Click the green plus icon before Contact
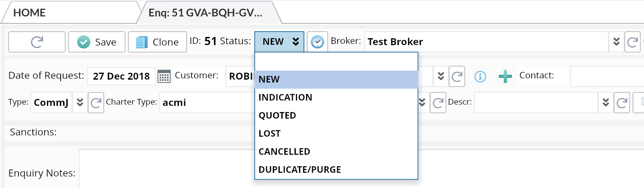 pyautogui.click(x=505, y=76)
